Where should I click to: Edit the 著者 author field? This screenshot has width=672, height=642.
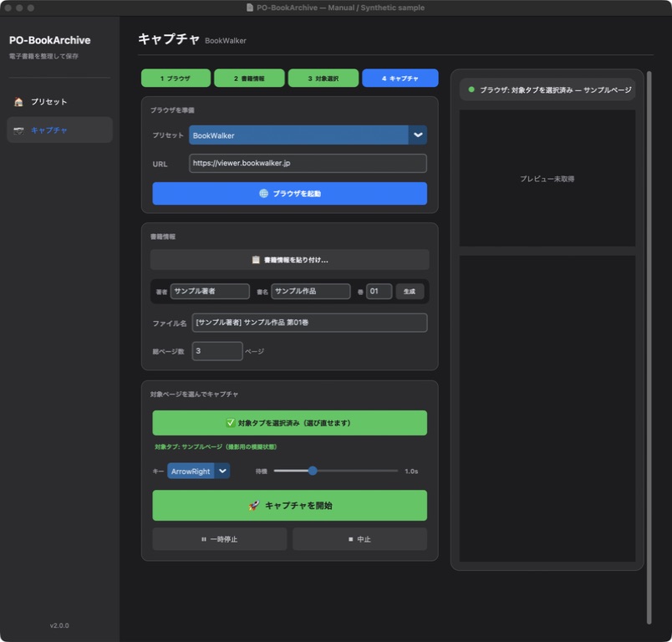210,292
